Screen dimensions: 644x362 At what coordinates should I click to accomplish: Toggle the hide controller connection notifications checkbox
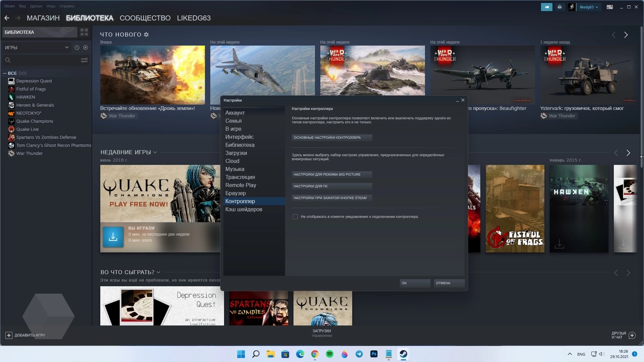pyautogui.click(x=295, y=217)
